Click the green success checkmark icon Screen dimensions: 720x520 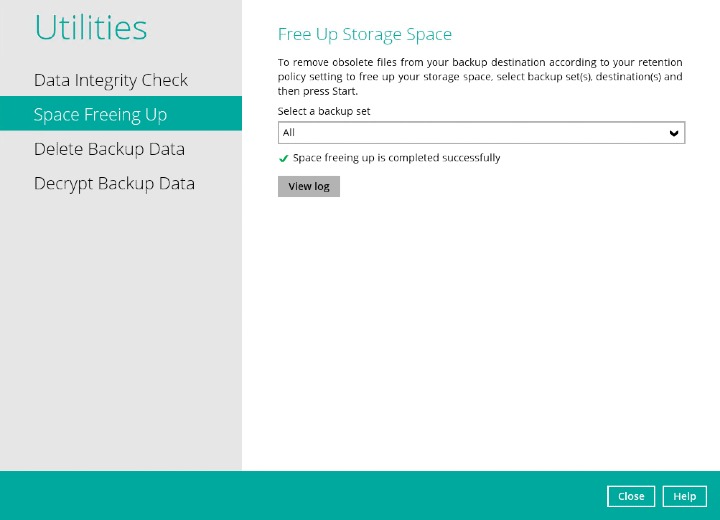click(x=284, y=158)
